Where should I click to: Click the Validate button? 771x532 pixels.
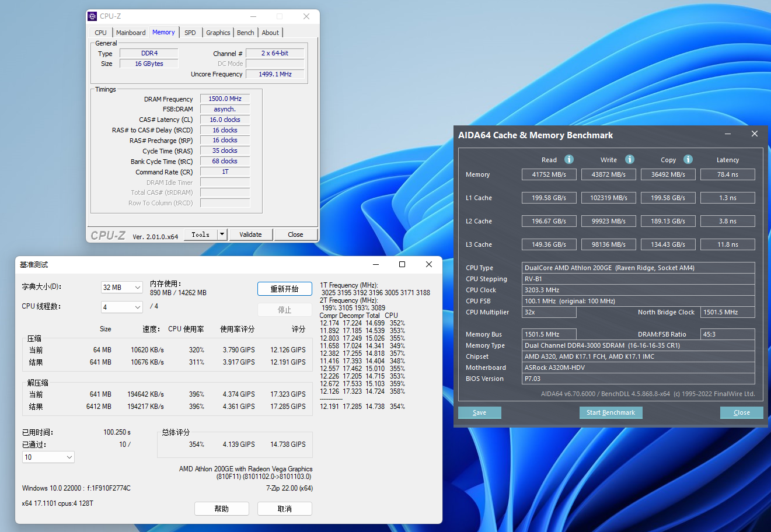pyautogui.click(x=250, y=235)
